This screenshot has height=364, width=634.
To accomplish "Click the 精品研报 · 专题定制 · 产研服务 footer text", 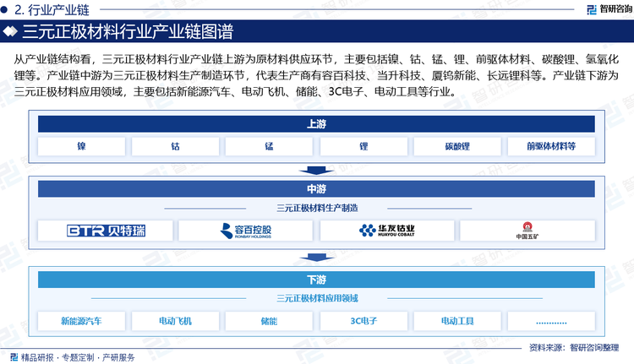I will pyautogui.click(x=78, y=357).
